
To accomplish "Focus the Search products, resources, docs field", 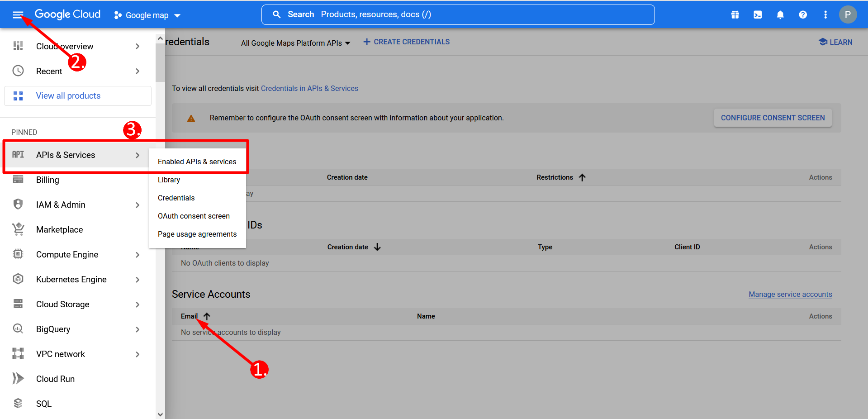I will (458, 14).
